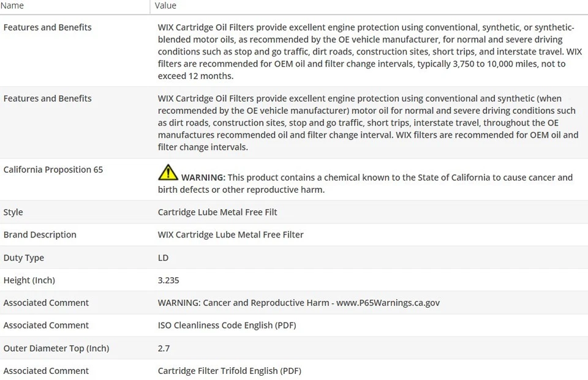Click the yellow warning triangle icon
The height and width of the screenshot is (380, 588).
click(168, 173)
